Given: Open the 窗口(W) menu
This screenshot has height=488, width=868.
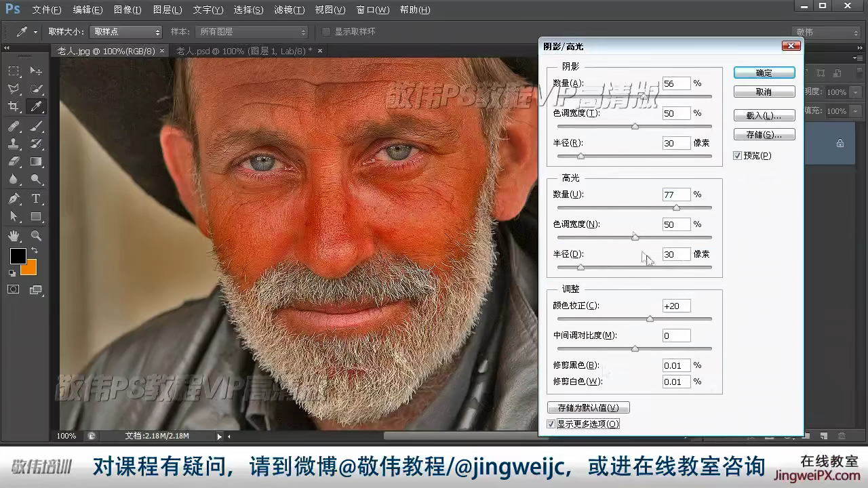Looking at the screenshot, I should click(373, 10).
